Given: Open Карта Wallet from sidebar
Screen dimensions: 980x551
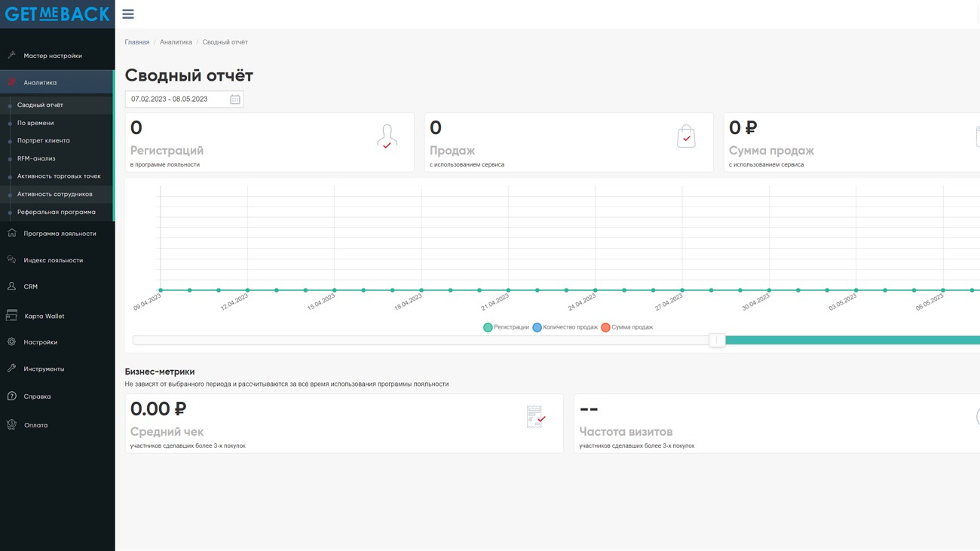Looking at the screenshot, I should (x=44, y=316).
